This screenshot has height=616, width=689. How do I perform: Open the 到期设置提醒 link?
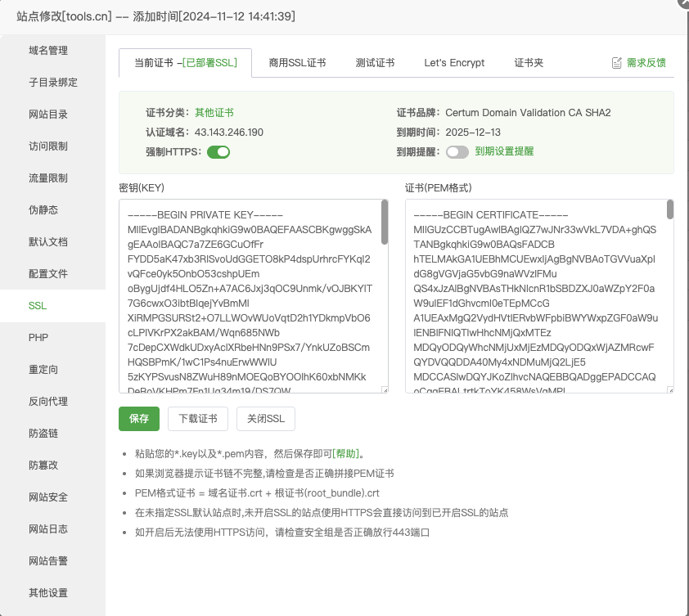click(x=504, y=151)
